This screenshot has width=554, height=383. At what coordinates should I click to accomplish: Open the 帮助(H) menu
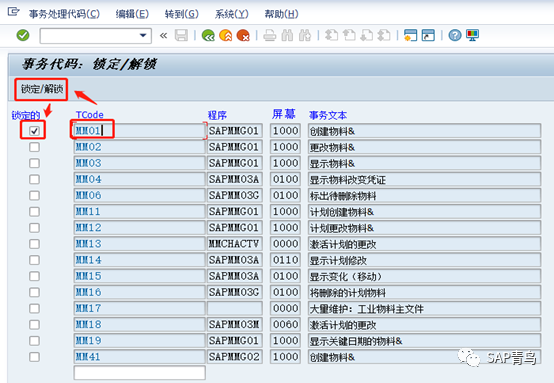[x=281, y=14]
